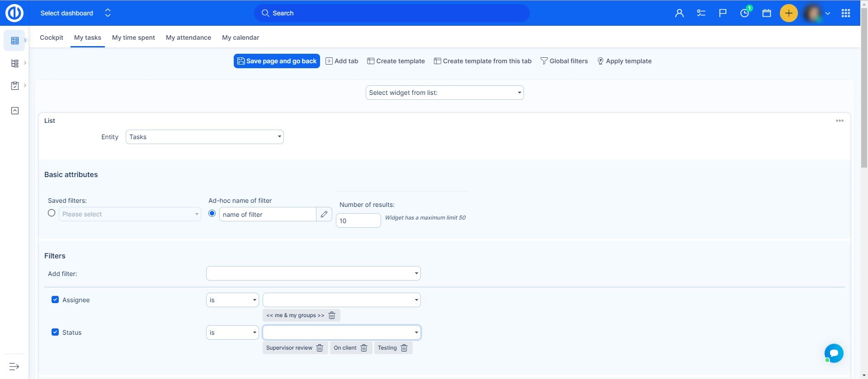Open the time tracking clock icon
Viewport: 868px width, 379px height.
[745, 13]
